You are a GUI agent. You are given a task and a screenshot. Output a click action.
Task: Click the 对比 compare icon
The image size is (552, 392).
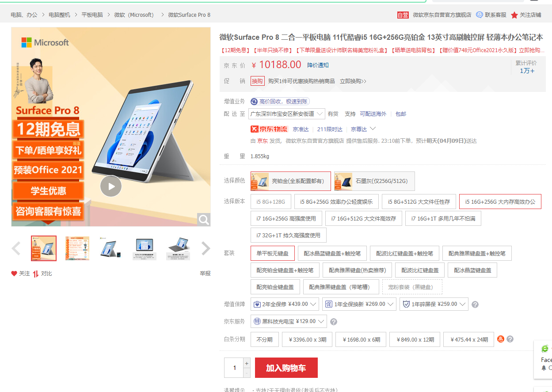pyautogui.click(x=36, y=274)
